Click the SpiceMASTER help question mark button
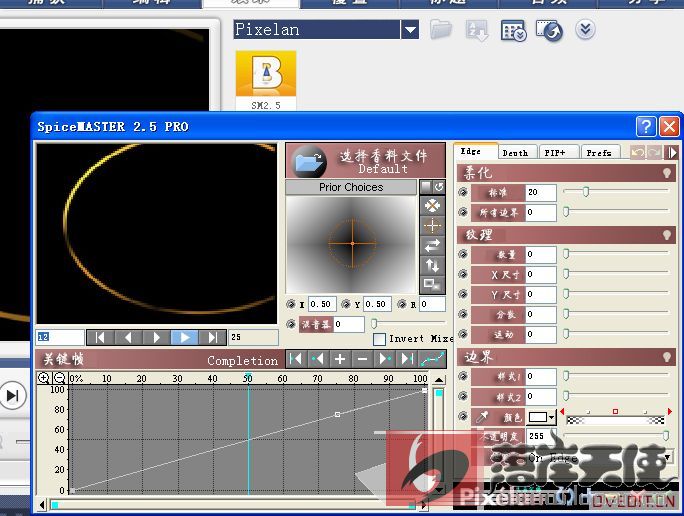Viewport: 684px width, 516px height. (646, 127)
